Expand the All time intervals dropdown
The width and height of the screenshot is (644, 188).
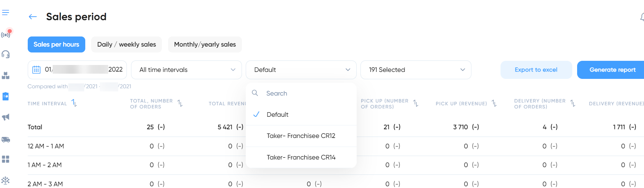pyautogui.click(x=186, y=70)
